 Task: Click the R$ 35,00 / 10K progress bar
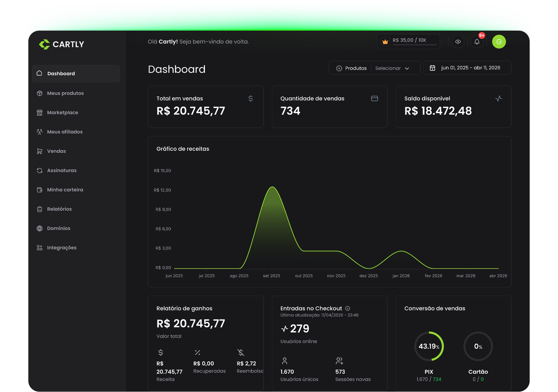pyautogui.click(x=415, y=45)
